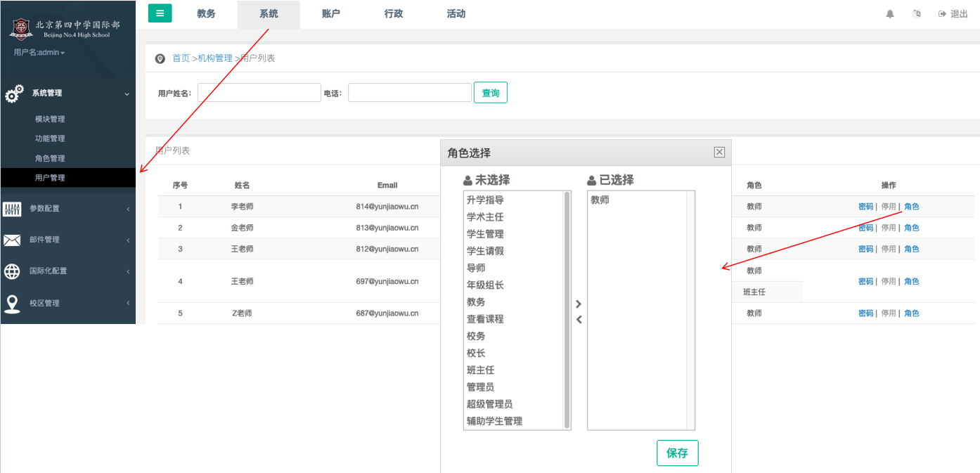Select 功能管理 in the sidebar
The width and height of the screenshot is (980, 473).
tap(50, 139)
